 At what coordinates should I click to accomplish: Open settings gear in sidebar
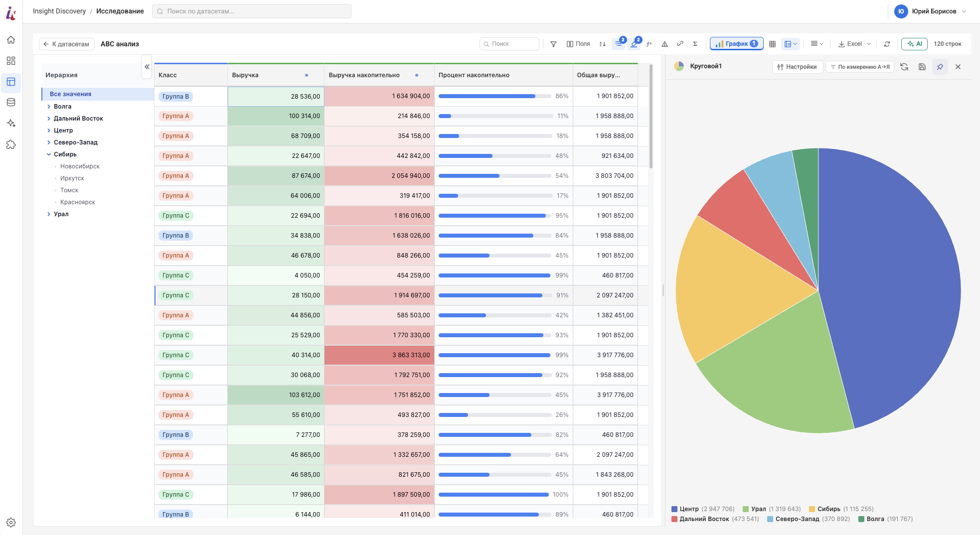(x=11, y=523)
